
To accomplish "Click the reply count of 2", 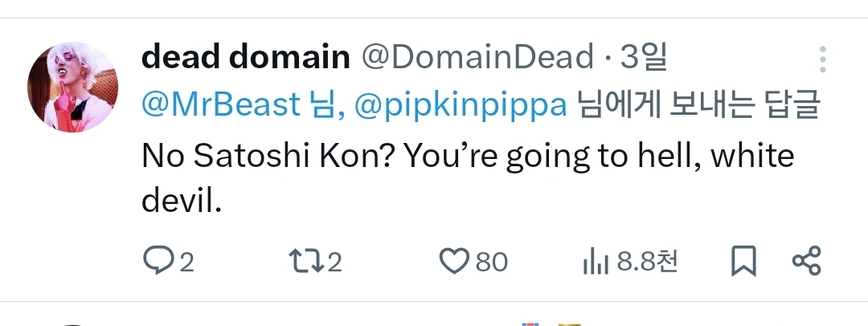I will tap(186, 262).
